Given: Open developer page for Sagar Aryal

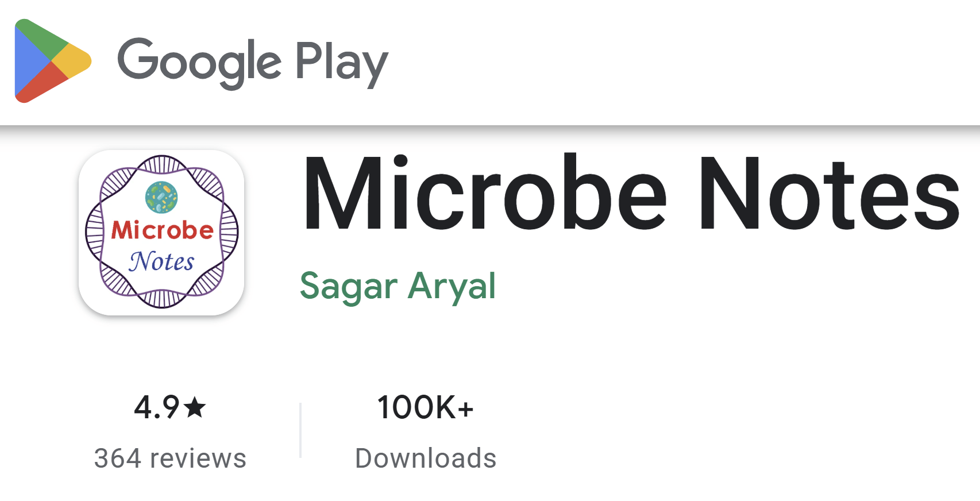Looking at the screenshot, I should point(398,286).
